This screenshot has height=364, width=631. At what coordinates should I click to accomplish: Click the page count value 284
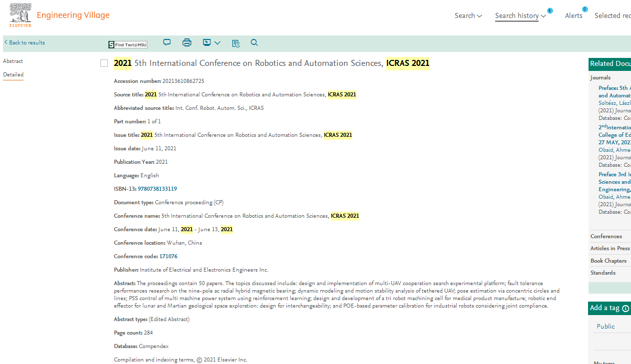(148, 333)
